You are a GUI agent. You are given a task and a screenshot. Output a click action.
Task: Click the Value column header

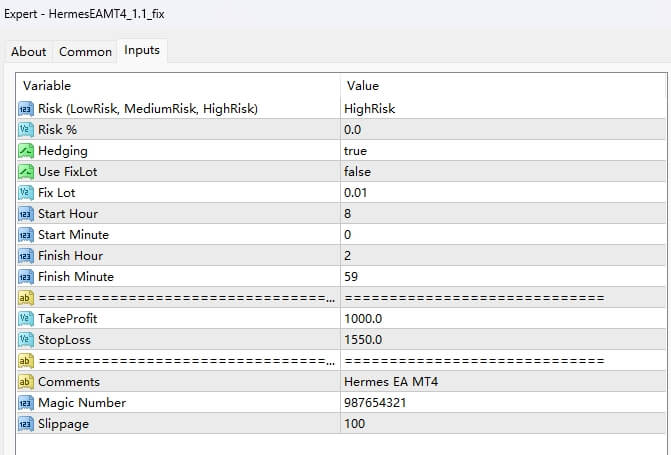point(503,86)
